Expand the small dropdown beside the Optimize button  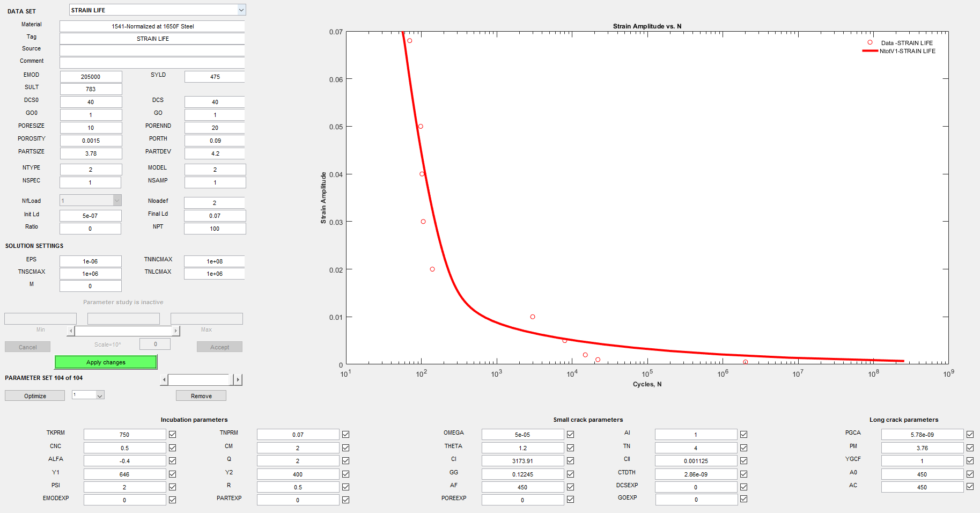[100, 395]
